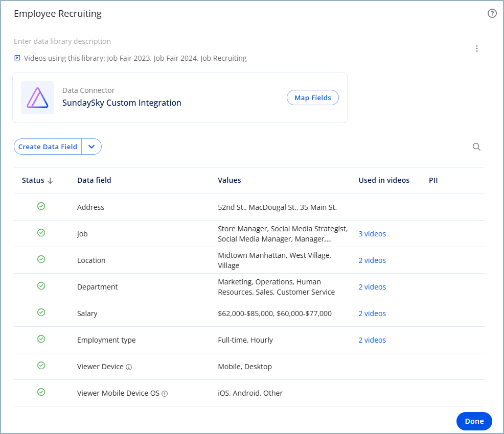Click the SundaySky Custom Integration name
The image size is (504, 434).
(x=122, y=103)
